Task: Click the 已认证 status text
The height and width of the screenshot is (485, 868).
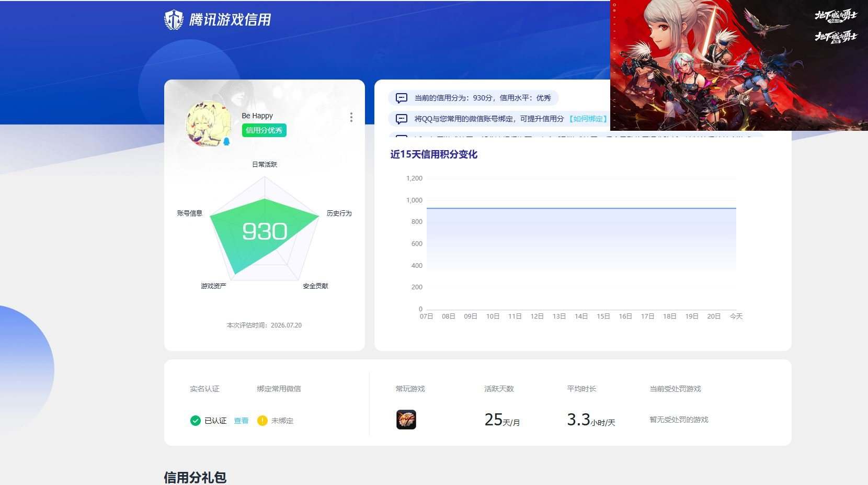Action: (x=215, y=421)
